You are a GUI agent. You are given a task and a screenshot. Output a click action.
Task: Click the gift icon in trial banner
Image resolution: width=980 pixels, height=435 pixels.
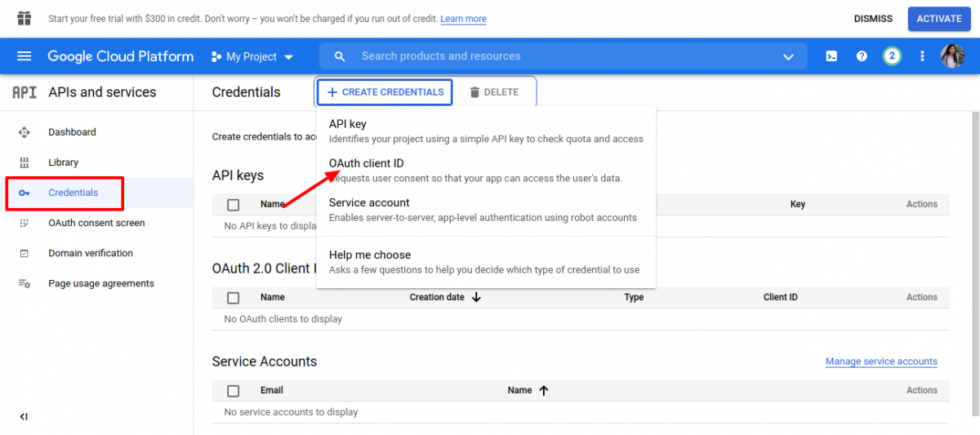tap(24, 18)
